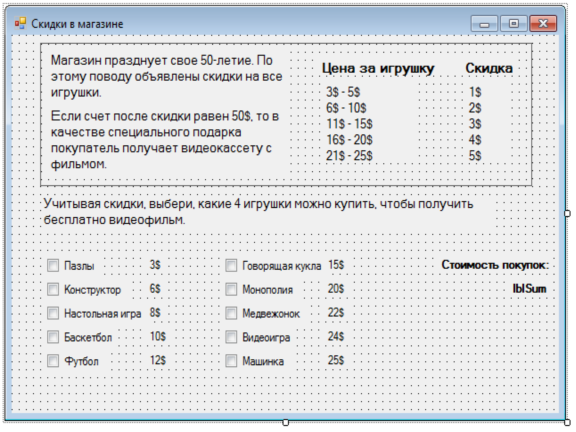Select the Учитывая скидки instruction label

coord(258,212)
